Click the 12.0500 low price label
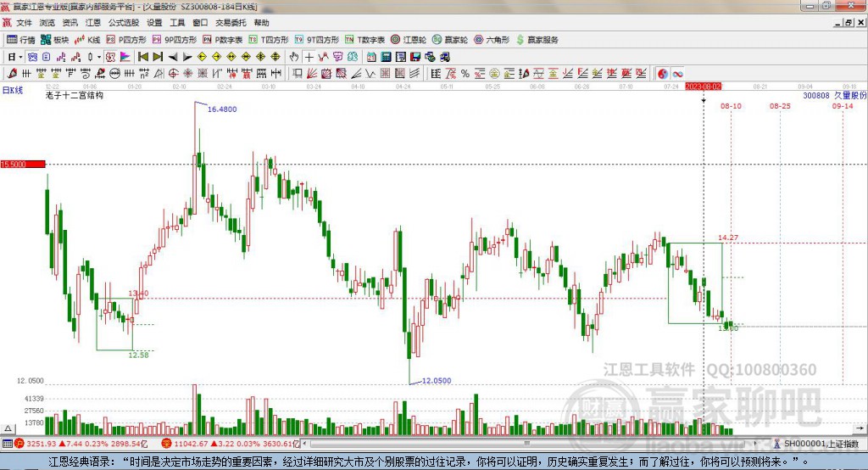The height and width of the screenshot is (470, 868). (x=437, y=381)
